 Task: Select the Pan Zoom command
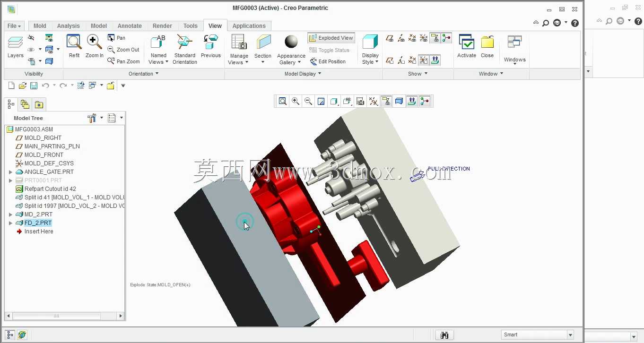coord(123,61)
